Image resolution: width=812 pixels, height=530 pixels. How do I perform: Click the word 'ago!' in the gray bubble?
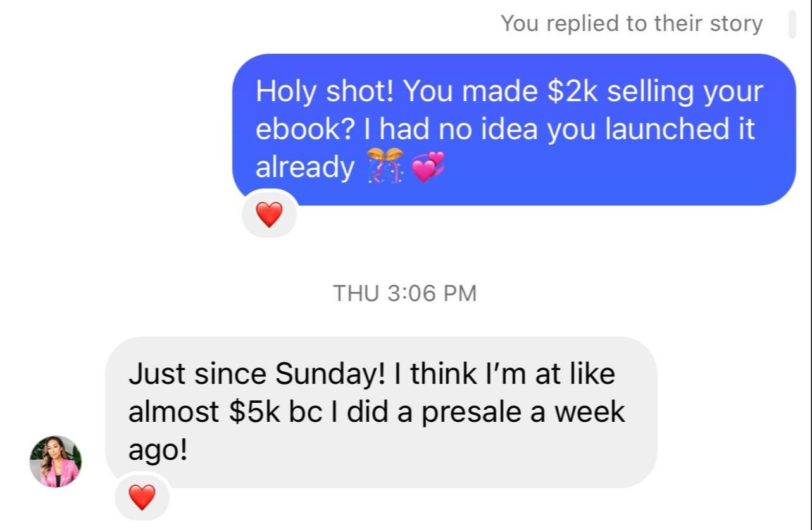pyautogui.click(x=158, y=450)
